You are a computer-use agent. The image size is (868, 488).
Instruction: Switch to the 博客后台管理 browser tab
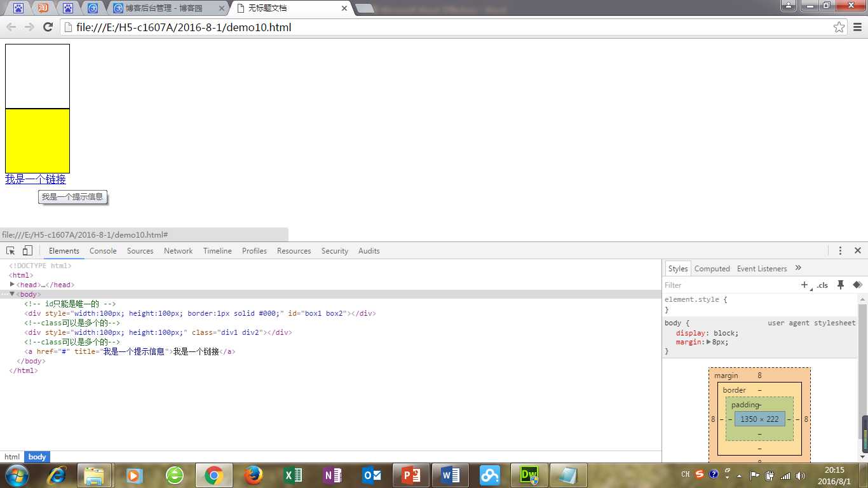pos(166,8)
